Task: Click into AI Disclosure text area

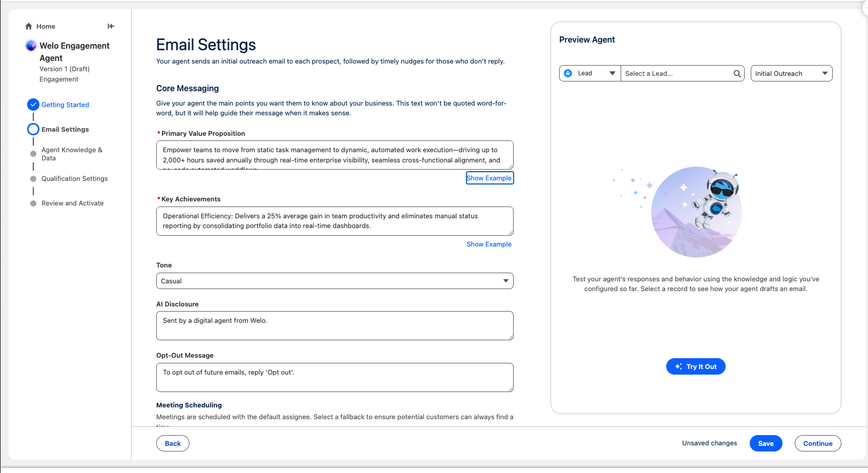Action: [x=335, y=325]
